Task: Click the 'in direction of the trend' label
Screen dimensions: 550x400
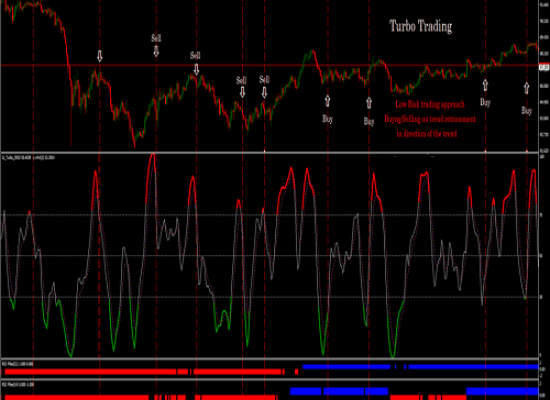Action: pyautogui.click(x=427, y=134)
